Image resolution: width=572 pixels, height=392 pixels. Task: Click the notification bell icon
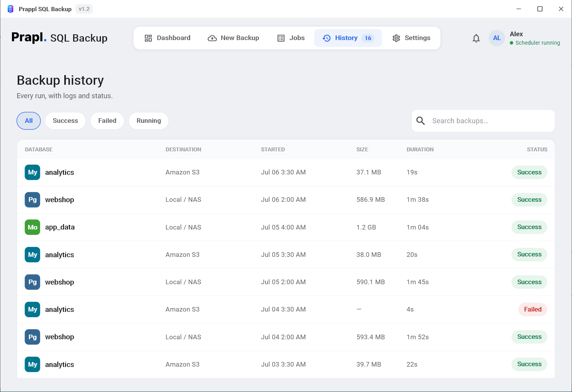(x=476, y=38)
